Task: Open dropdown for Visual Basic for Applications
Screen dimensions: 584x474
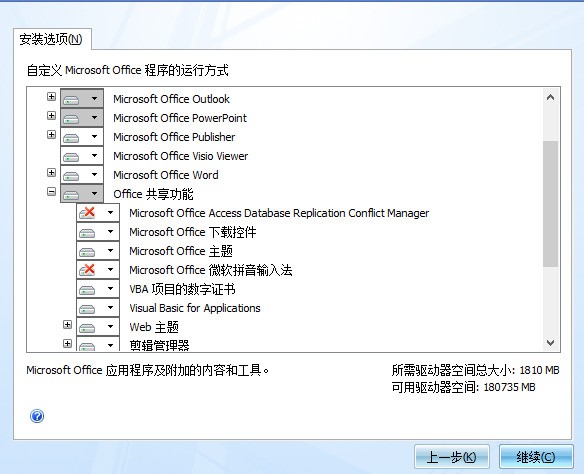Action: tap(110, 308)
